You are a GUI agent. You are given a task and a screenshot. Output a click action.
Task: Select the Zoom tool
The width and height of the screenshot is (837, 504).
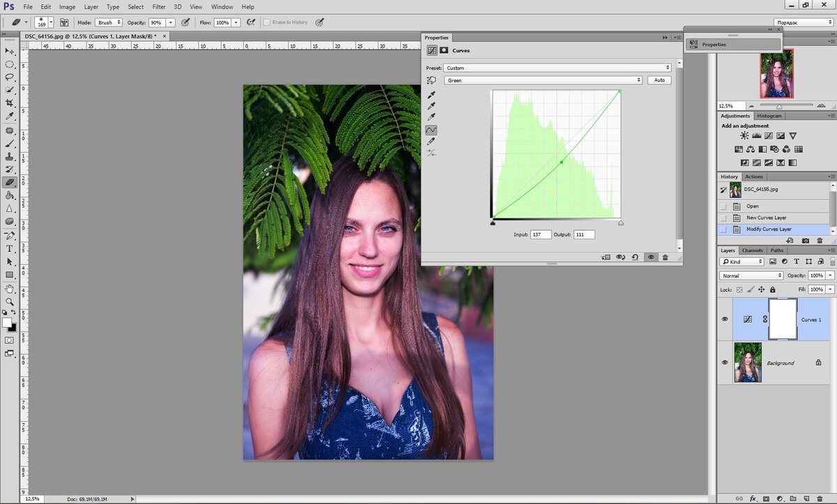(10, 301)
